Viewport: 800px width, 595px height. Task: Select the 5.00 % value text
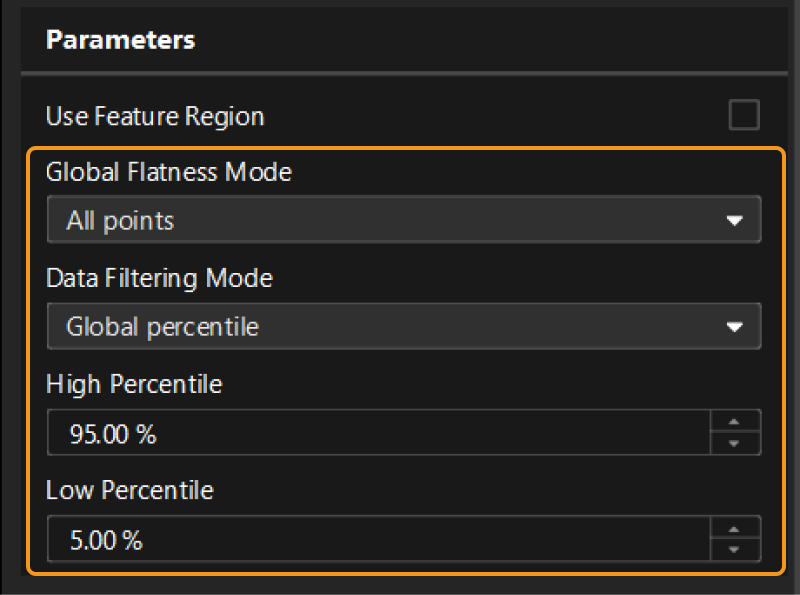[x=106, y=541]
